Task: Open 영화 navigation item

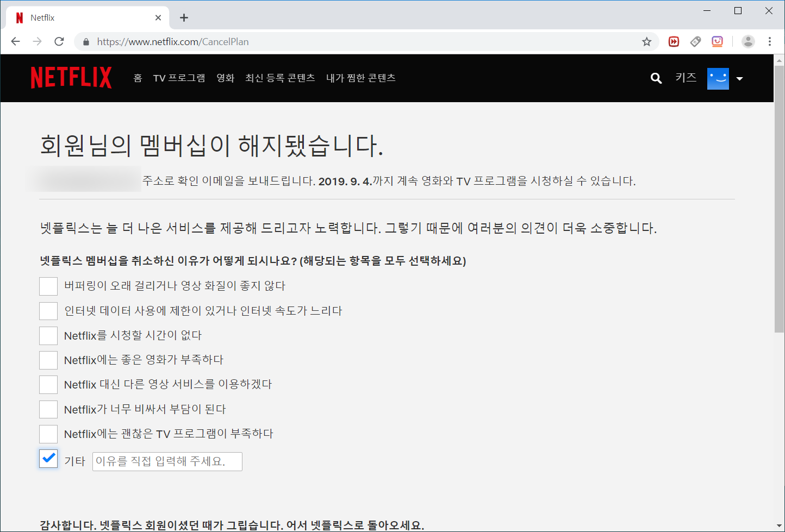Action: (225, 78)
